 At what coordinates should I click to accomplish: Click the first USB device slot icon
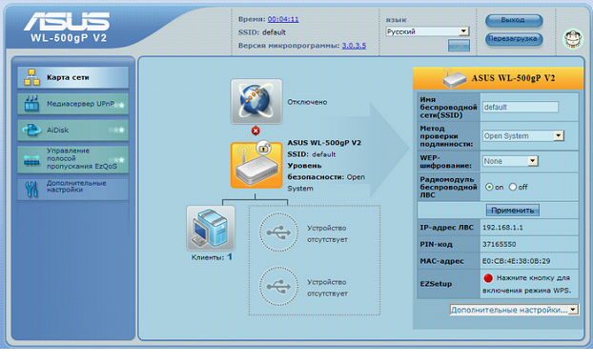(x=278, y=233)
